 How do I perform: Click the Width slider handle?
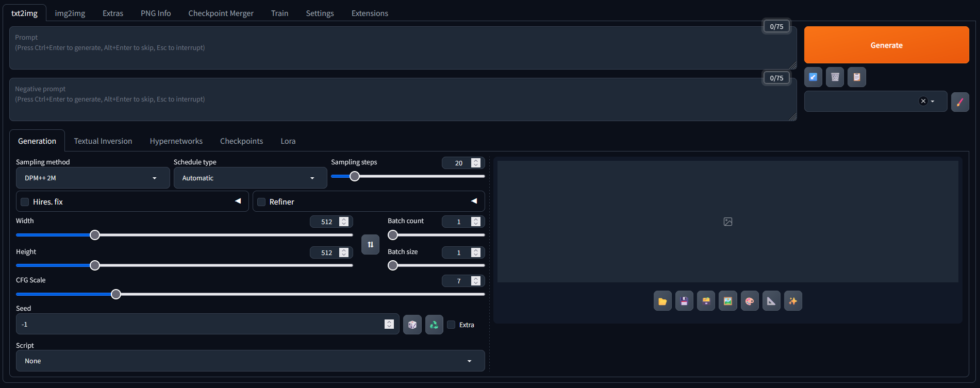95,235
